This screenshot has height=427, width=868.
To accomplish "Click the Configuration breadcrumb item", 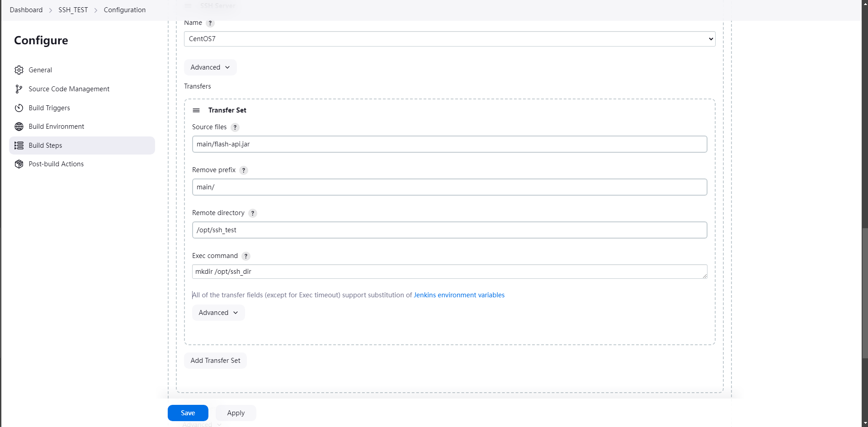I will pyautogui.click(x=125, y=10).
